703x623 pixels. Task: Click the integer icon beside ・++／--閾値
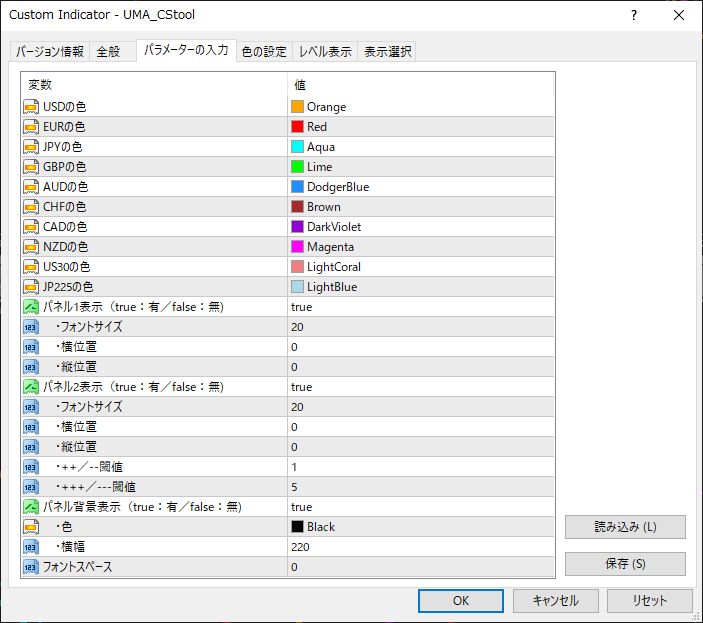tap(31, 467)
